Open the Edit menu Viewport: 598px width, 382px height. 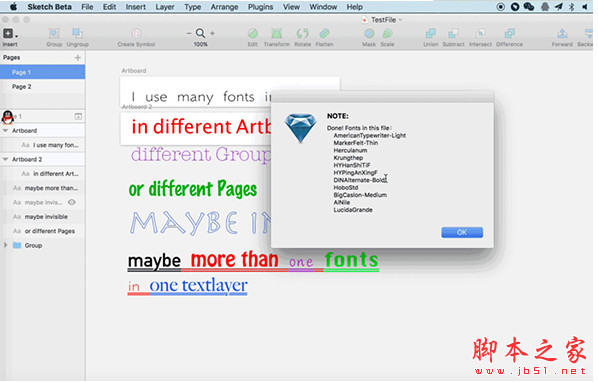click(109, 7)
